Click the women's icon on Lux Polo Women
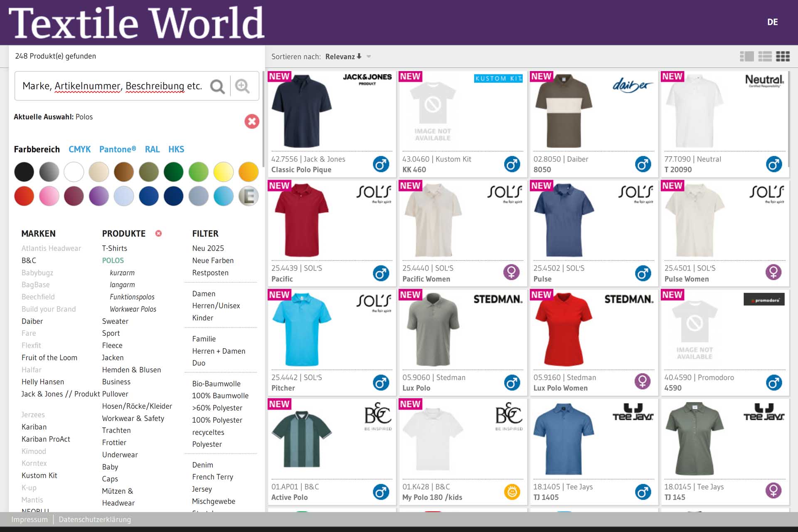This screenshot has height=532, width=798. [643, 381]
